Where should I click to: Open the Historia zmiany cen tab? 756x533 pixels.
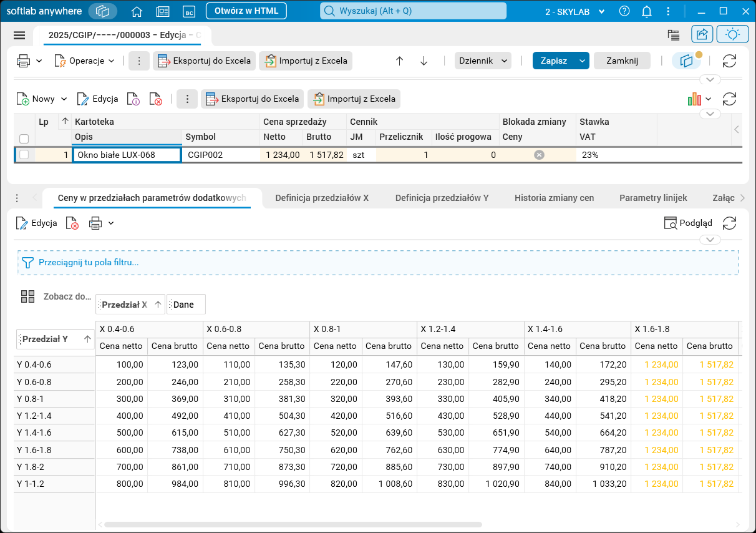click(x=554, y=198)
